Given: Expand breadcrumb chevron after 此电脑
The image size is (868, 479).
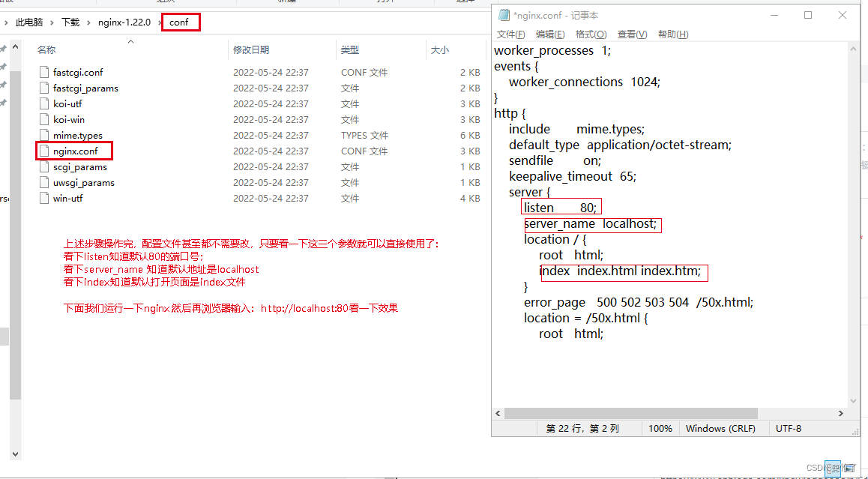Looking at the screenshot, I should pyautogui.click(x=52, y=22).
